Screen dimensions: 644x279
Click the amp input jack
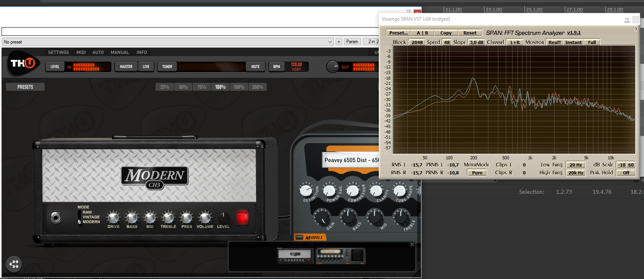(56, 218)
